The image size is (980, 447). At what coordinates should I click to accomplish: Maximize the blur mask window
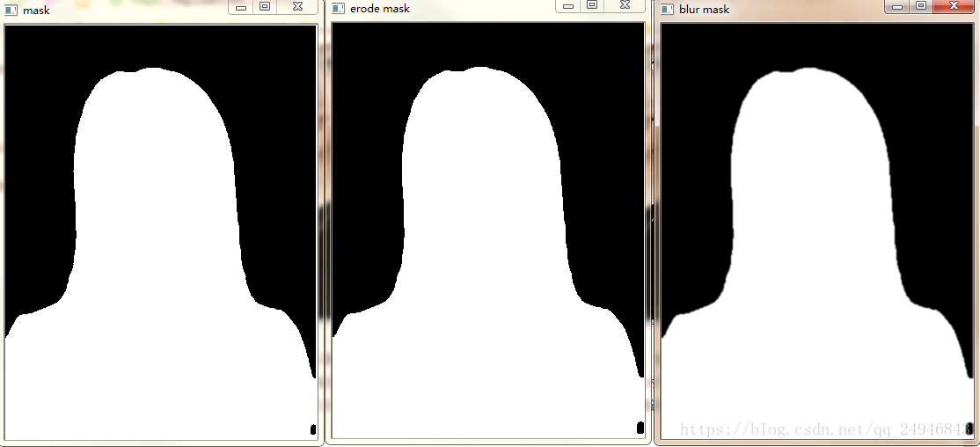921,6
